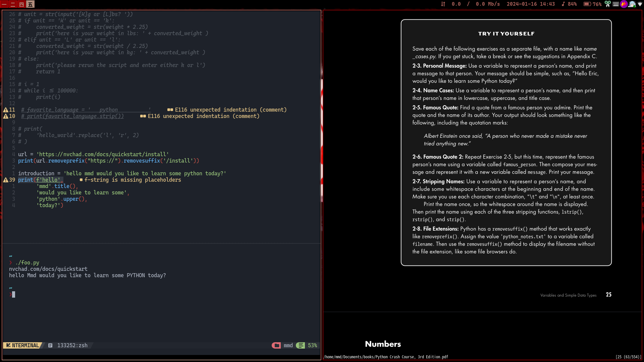The image size is (644, 362).
Task: Switch to workspace 二 (two)
Action: tap(13, 4)
